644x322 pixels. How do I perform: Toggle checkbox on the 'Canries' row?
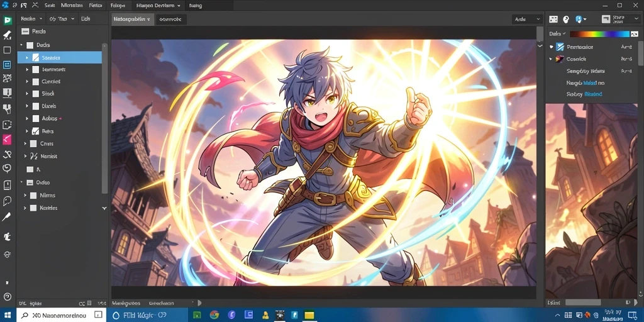click(35, 81)
